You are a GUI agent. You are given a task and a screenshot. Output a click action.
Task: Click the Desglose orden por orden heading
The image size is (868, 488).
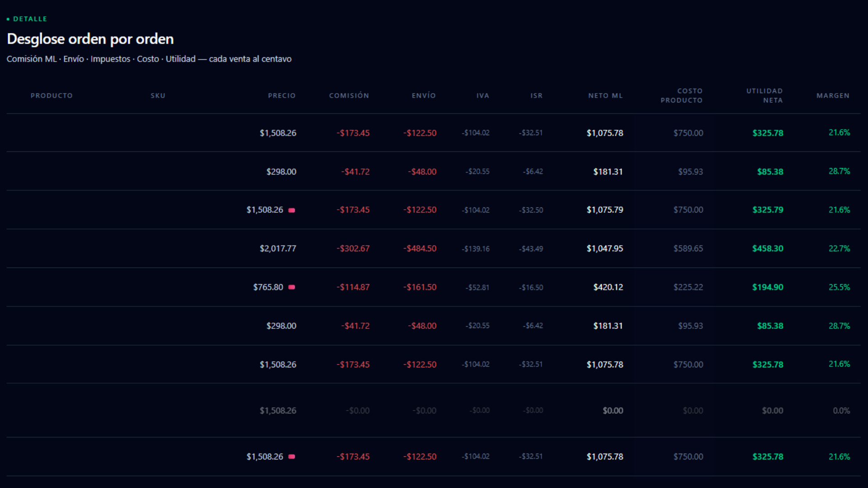tap(90, 39)
